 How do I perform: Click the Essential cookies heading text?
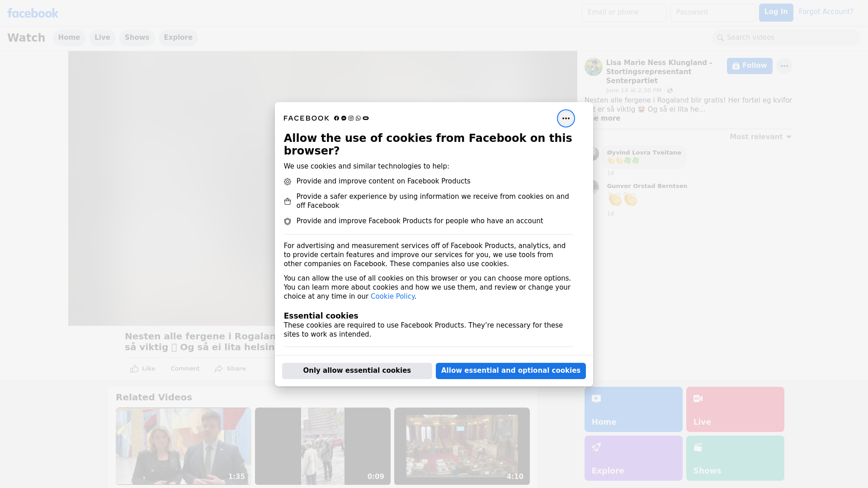click(x=321, y=316)
